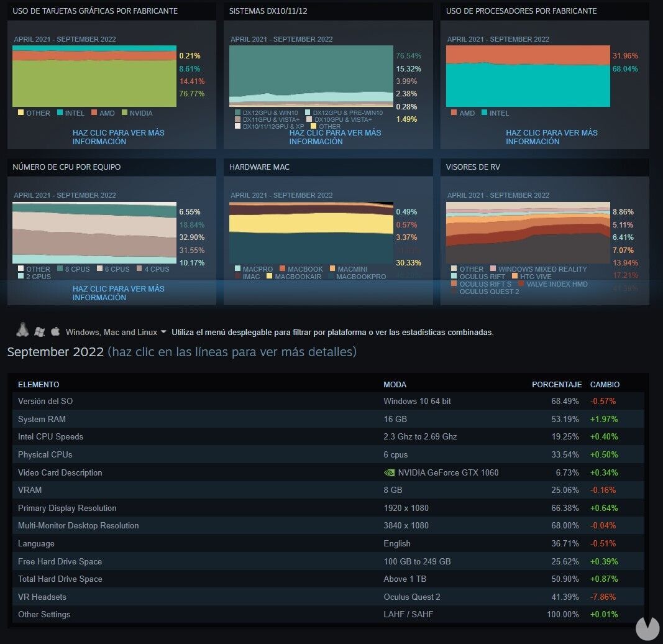Screen dimensions: 663x644
Task: Click the Linux penguin platform icon
Action: pyautogui.click(x=22, y=330)
